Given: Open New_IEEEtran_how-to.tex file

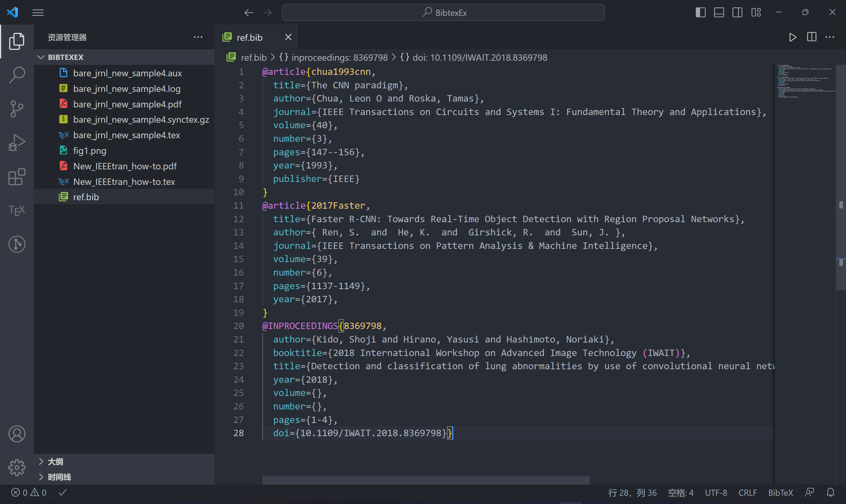Looking at the screenshot, I should 124,182.
